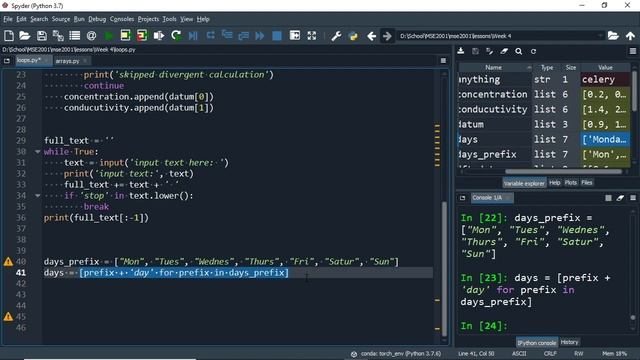
Task: Debug step over current line icon
Action: coord(210,36)
